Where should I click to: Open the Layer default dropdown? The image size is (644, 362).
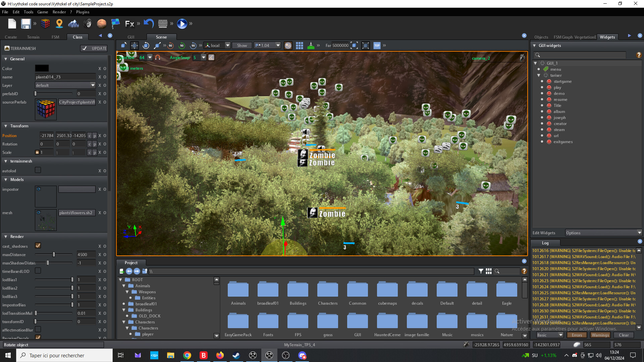click(x=94, y=85)
